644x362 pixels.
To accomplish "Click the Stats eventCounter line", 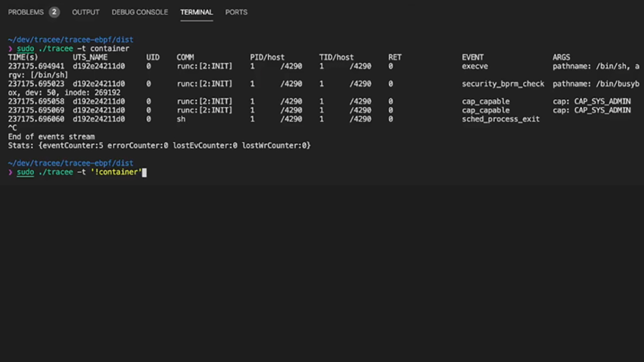I will (159, 145).
